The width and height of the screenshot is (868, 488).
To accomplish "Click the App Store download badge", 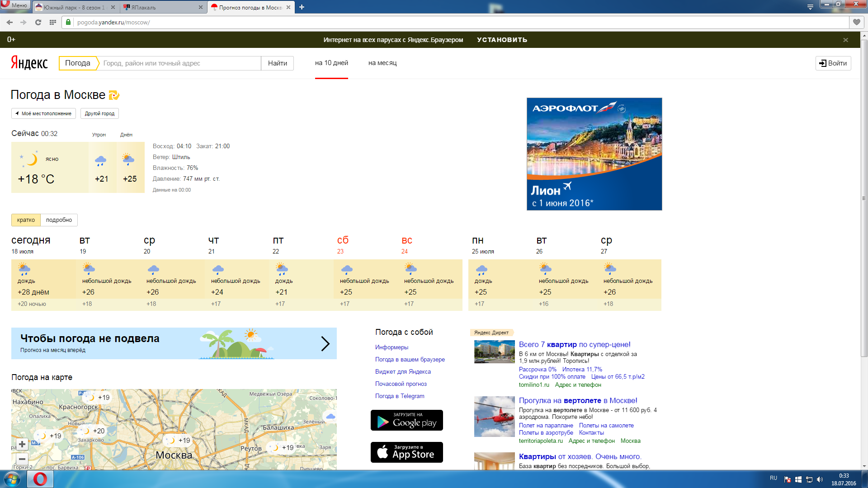I will (407, 452).
